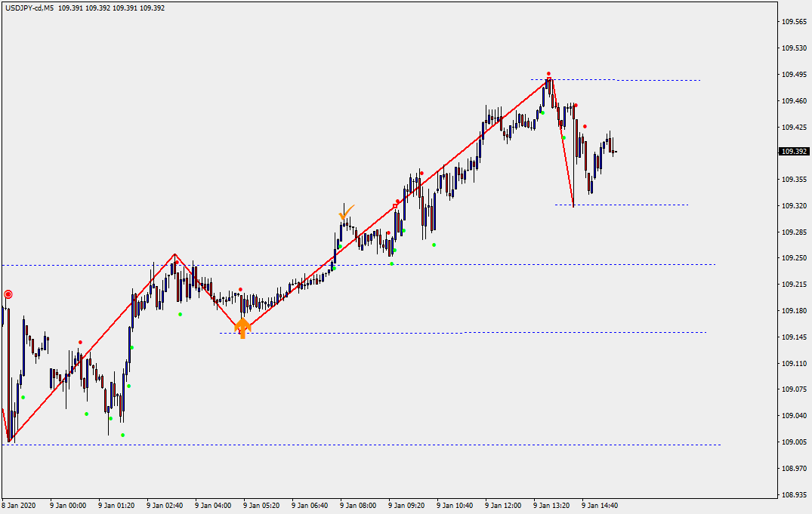Click the last candlestick on the chart

point(615,152)
